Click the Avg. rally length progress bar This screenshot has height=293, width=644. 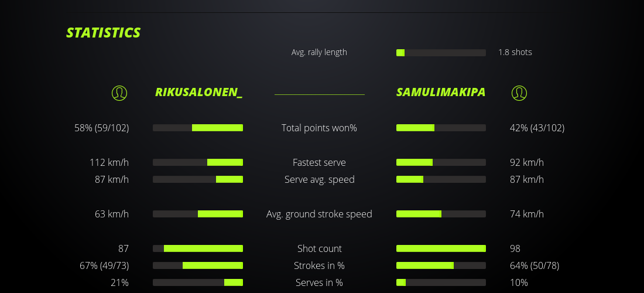click(441, 53)
